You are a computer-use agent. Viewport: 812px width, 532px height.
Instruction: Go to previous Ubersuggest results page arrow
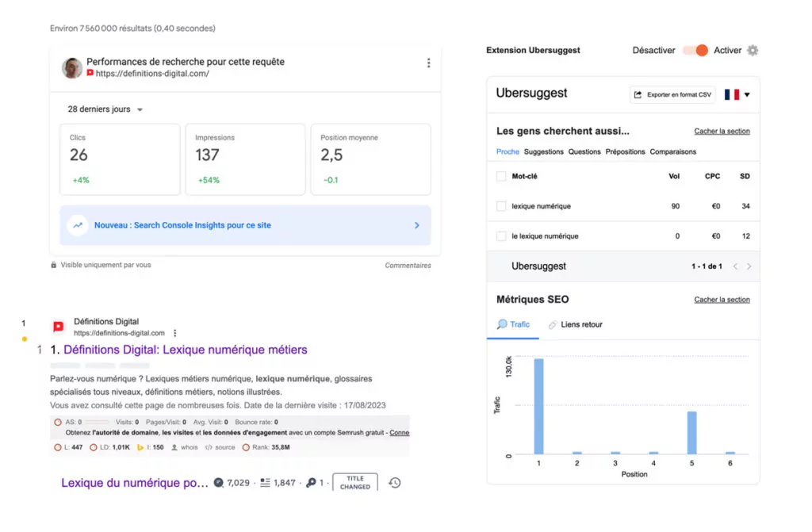(x=735, y=266)
